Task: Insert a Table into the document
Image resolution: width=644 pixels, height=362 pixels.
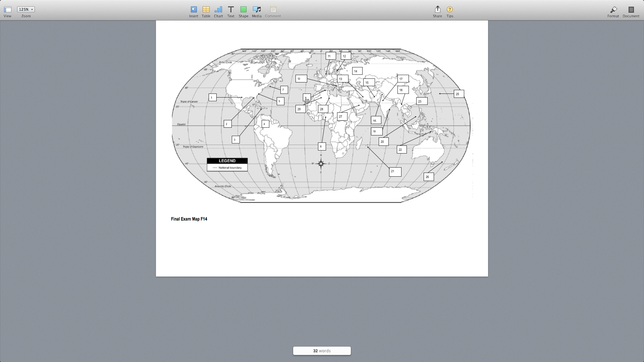Action: coord(206,10)
